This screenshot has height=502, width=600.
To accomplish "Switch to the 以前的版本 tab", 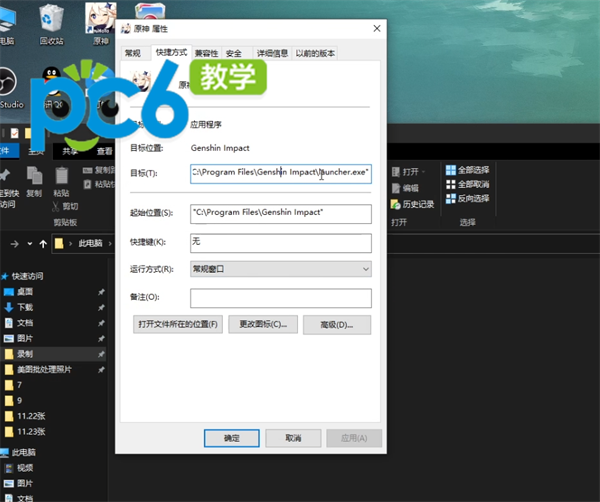I will click(315, 53).
